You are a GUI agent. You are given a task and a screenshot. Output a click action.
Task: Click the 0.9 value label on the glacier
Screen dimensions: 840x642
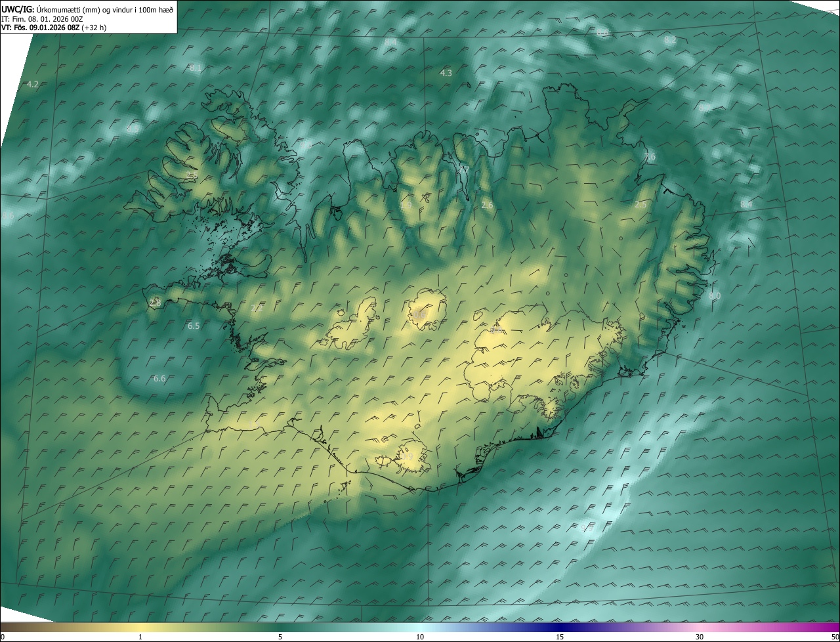[x=407, y=457]
